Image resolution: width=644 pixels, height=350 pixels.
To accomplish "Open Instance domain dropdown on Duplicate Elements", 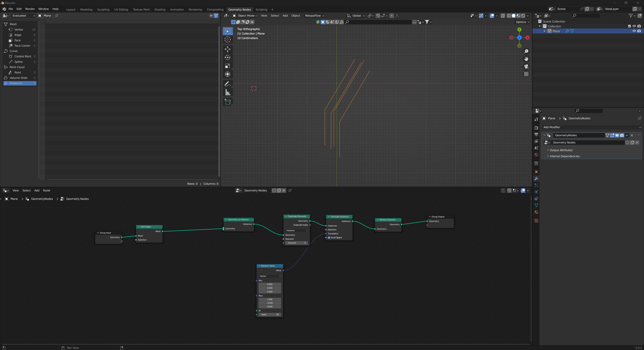I will click(297, 231).
